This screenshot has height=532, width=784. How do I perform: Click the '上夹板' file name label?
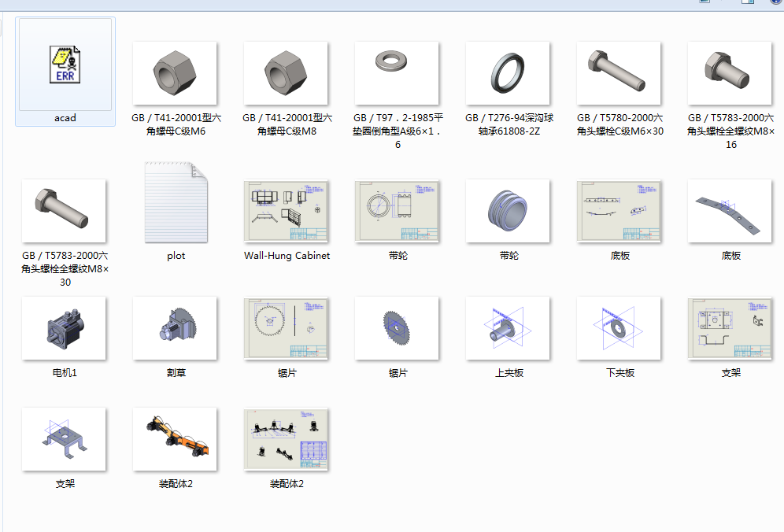pyautogui.click(x=509, y=373)
